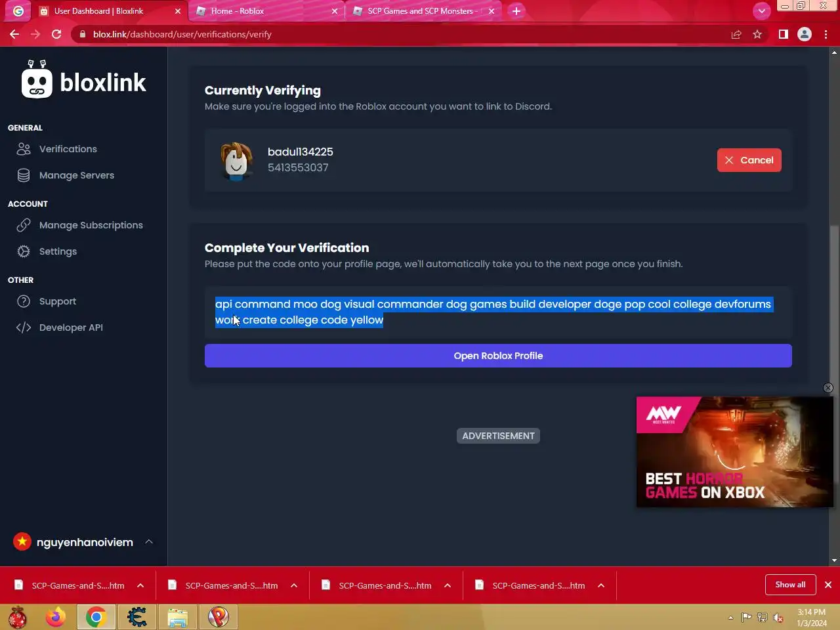Click the Open Roblox Profile button
Screen dimensions: 840x630
point(498,356)
